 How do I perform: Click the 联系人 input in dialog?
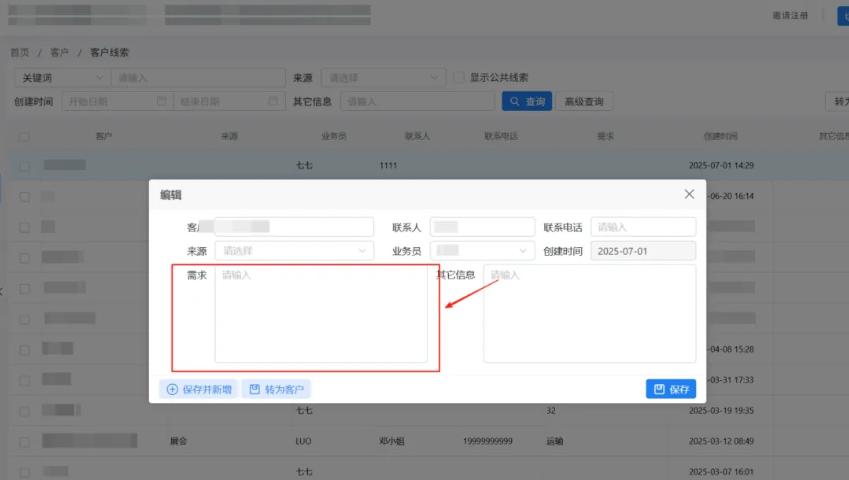482,227
